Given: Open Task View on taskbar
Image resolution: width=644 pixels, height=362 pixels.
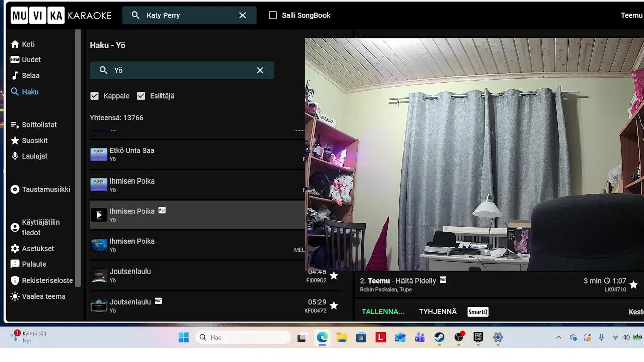Looking at the screenshot, I should 302,337.
